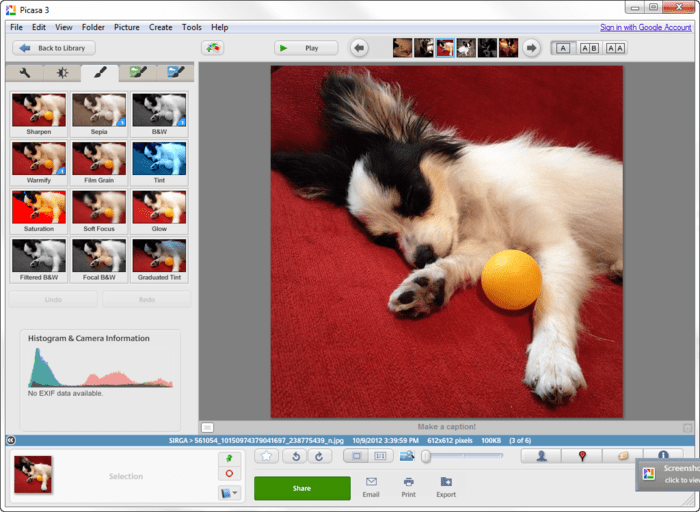Collapse the bottom tray with arrow button

pyautogui.click(x=10, y=440)
